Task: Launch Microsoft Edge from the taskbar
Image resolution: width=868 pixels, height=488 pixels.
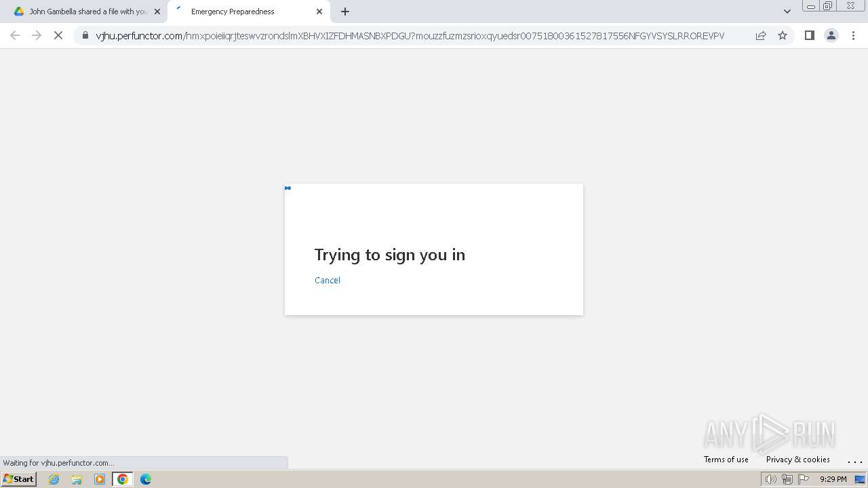Action: coord(146,479)
